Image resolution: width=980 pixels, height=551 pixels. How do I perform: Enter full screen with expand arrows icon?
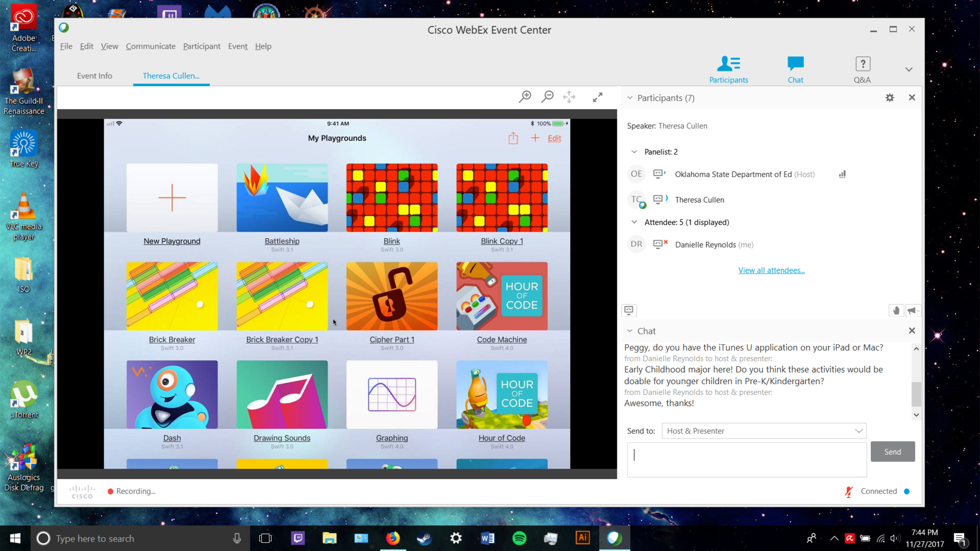597,98
